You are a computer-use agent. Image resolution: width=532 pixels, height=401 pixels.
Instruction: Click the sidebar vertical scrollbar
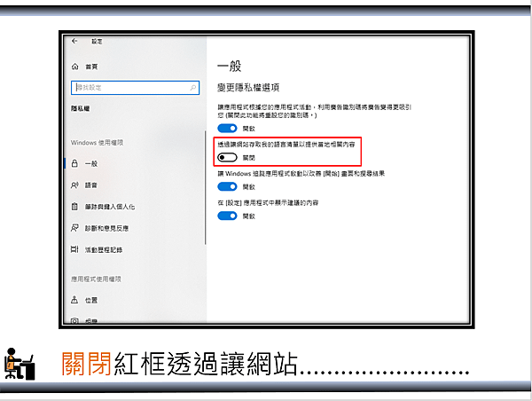coord(206,188)
